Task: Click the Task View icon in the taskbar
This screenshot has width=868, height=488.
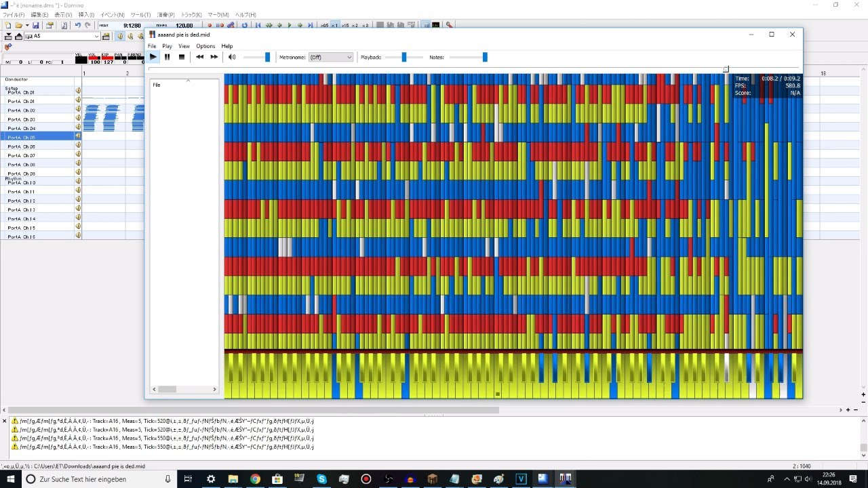Action: tap(189, 479)
